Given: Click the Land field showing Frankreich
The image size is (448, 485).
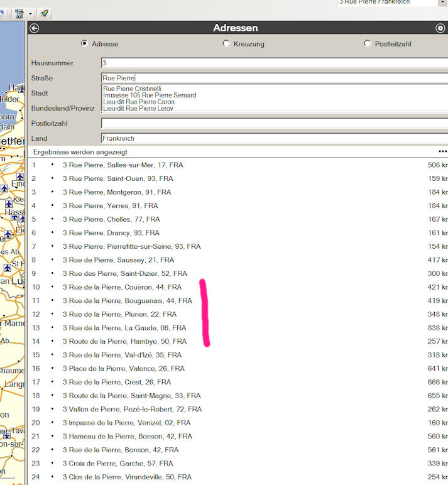Looking at the screenshot, I should coord(273,138).
